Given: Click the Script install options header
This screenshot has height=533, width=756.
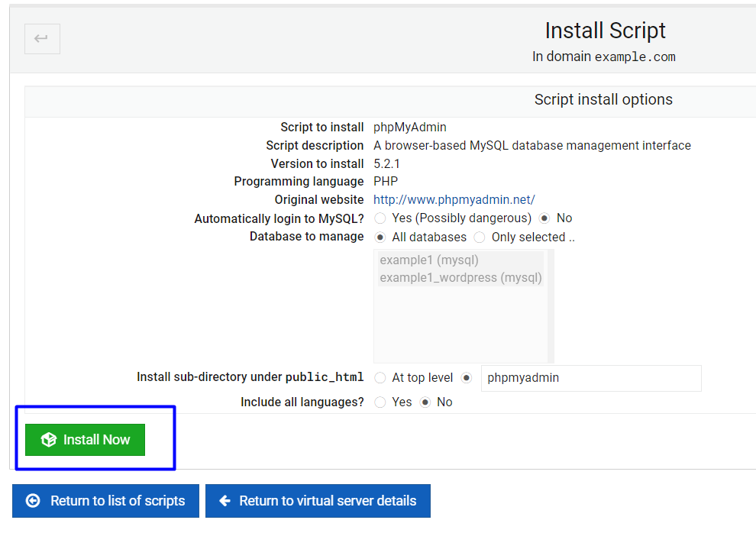Looking at the screenshot, I should 603,99.
